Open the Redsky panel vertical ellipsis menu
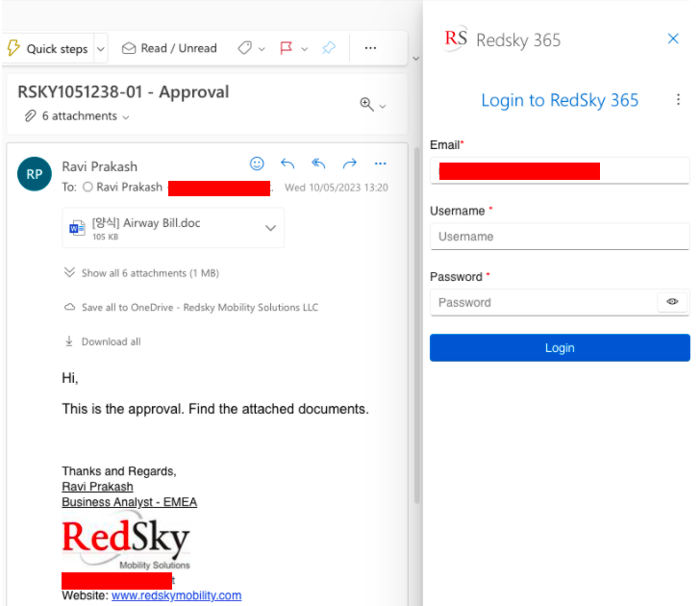The height and width of the screenshot is (606, 700). [x=678, y=100]
